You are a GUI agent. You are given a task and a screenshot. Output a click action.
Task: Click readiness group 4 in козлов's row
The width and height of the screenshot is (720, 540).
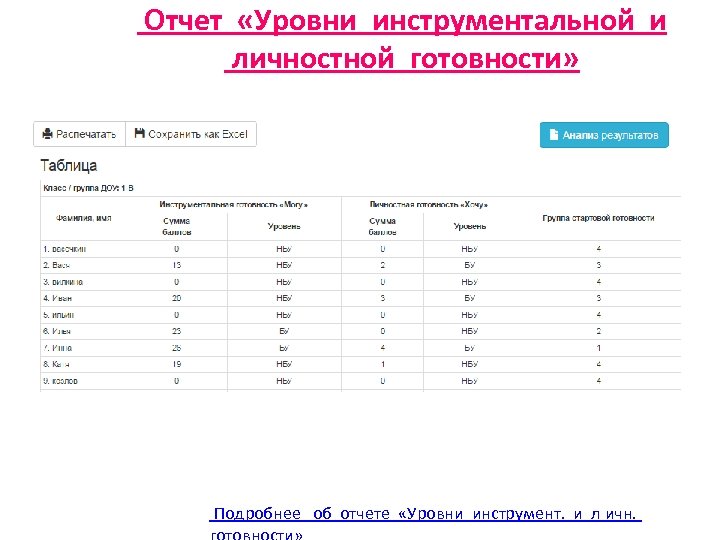point(599,381)
